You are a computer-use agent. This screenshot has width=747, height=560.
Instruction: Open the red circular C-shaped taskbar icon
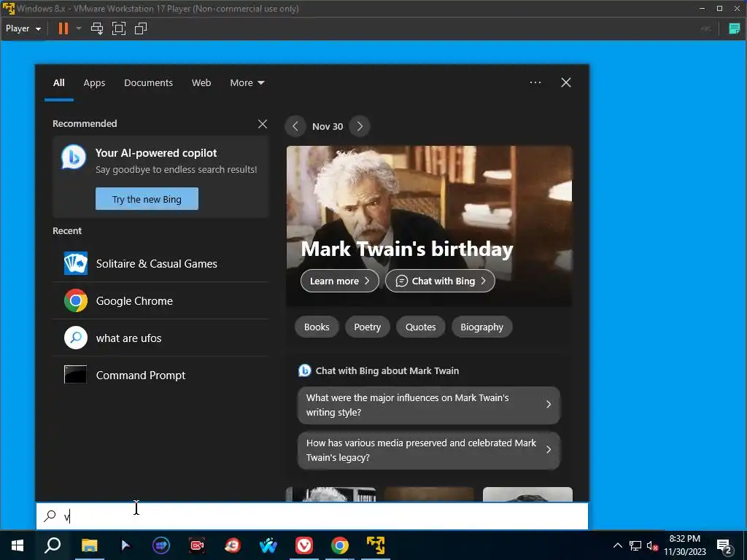[233, 545]
